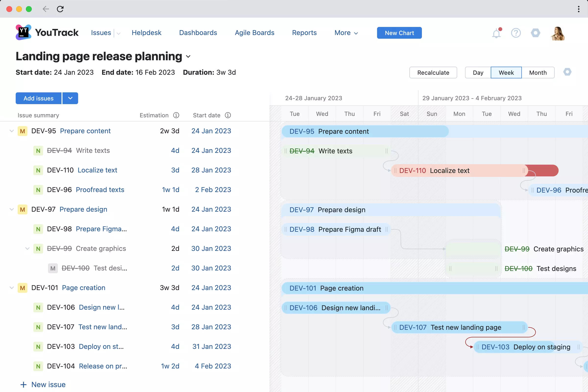Collapse the DEV-95 Prepare content group

coord(12,131)
